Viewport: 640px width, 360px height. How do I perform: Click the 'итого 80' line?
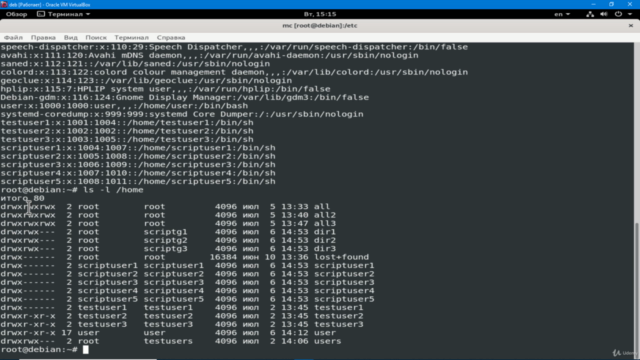[22, 198]
